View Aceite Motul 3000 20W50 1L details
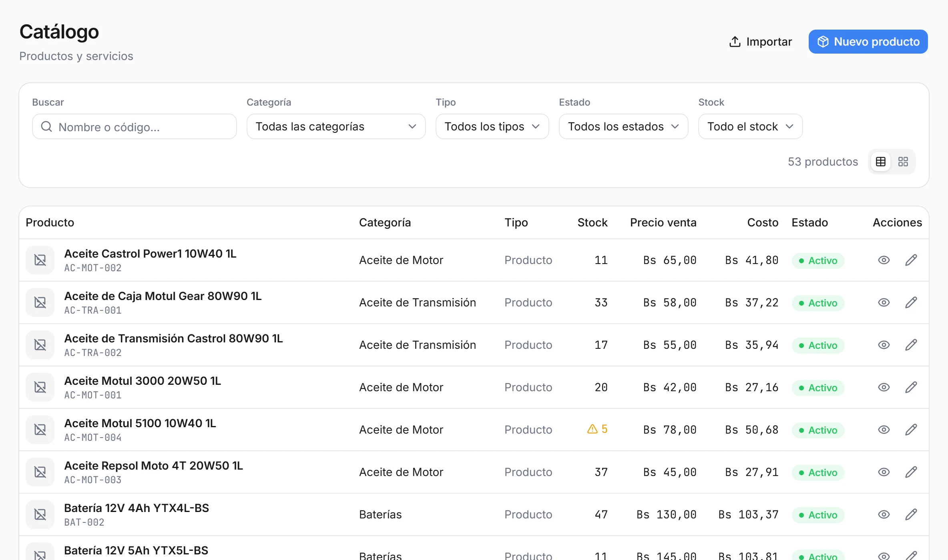Screen dimensions: 948x560 884,387
